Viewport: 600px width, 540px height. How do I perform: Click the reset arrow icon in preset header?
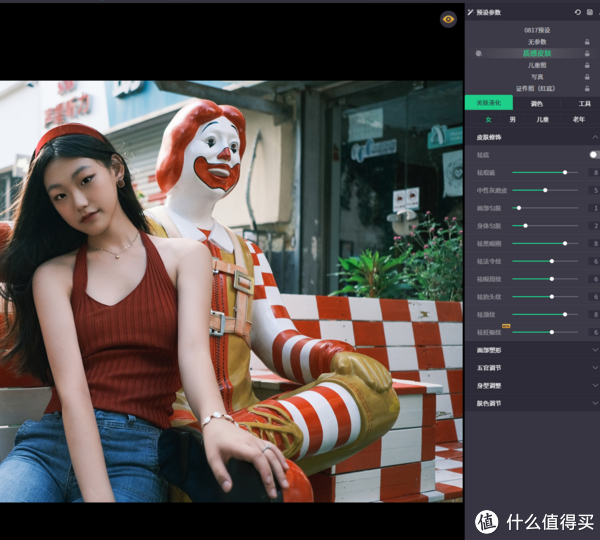[578, 13]
